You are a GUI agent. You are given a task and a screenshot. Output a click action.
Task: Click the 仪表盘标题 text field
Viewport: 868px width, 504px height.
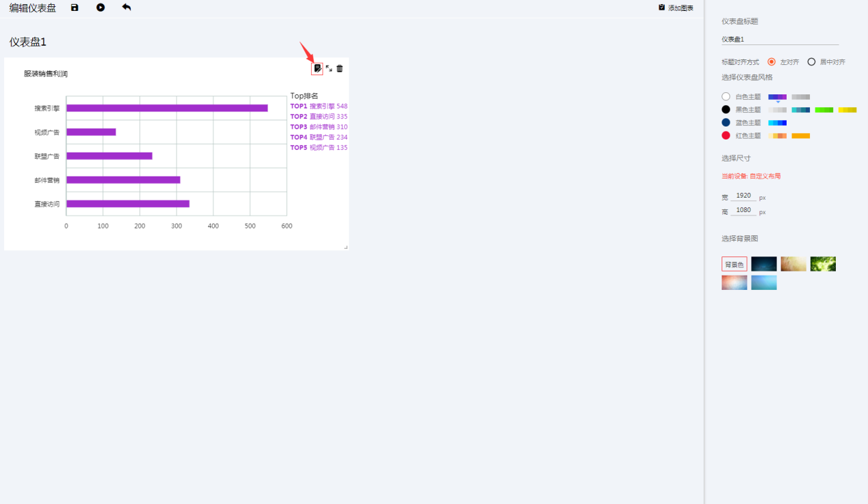coord(780,40)
